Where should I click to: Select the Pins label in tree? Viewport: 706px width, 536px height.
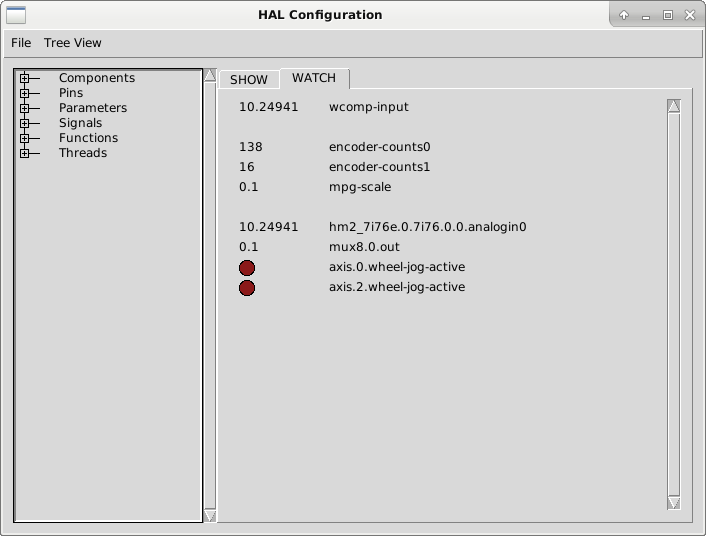coord(71,93)
